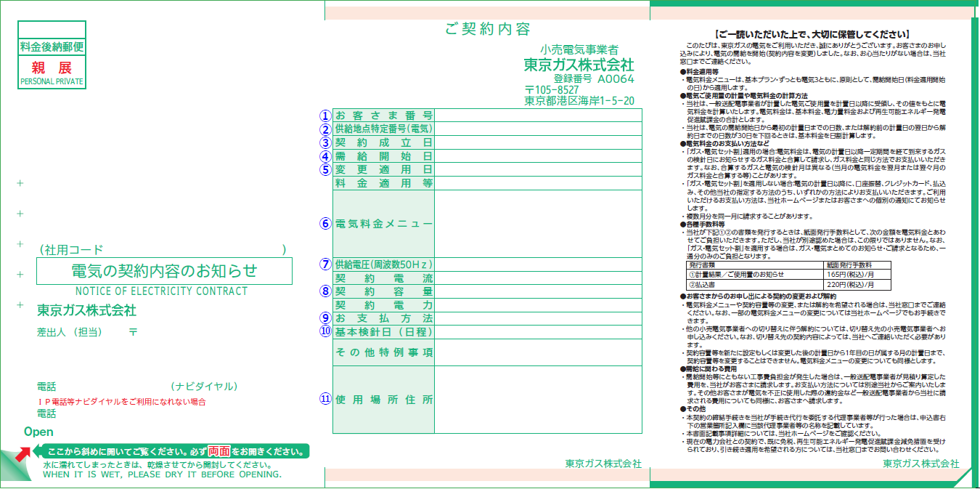980x489 pixels.
Task: Click 東京ガス株式会社 below NOTICE OF ELECTRICITY CONTRACT
Action: [x=86, y=311]
